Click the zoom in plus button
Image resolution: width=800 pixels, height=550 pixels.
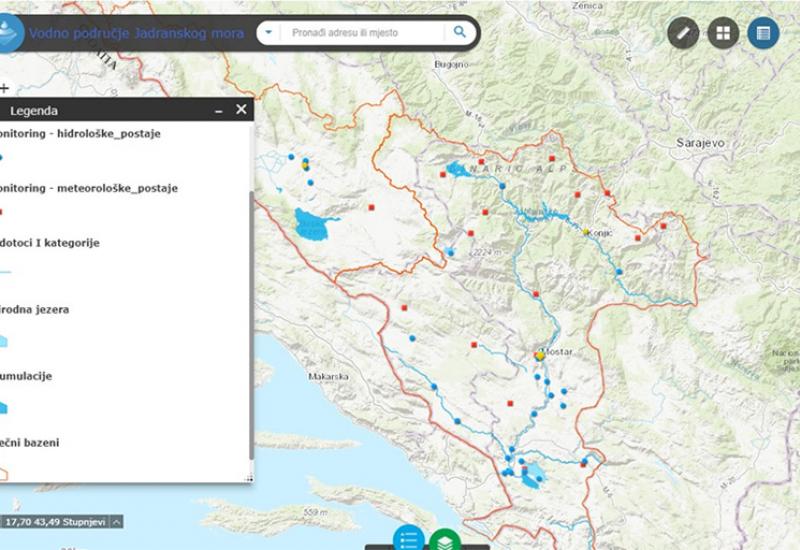point(5,89)
